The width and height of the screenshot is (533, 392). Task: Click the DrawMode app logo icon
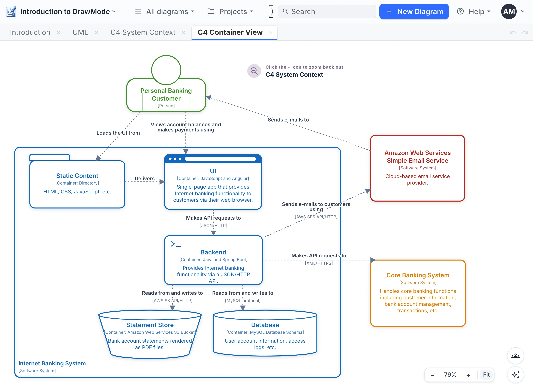(x=11, y=11)
